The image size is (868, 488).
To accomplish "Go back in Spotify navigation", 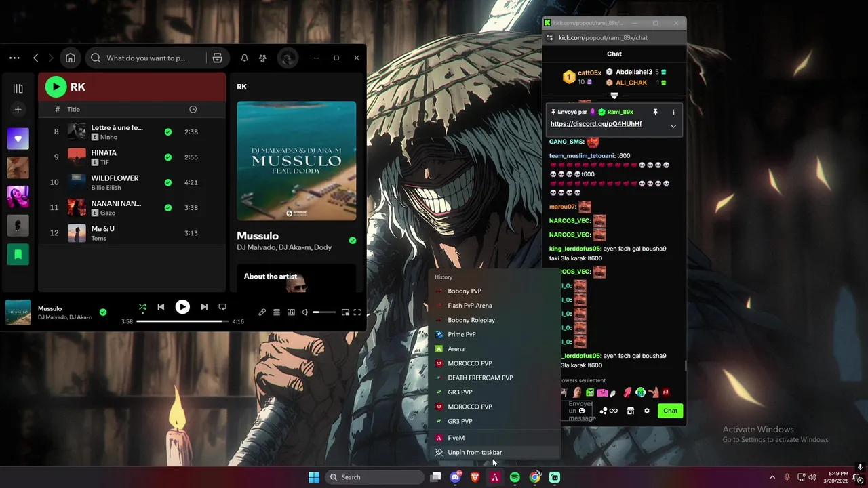I will (36, 58).
